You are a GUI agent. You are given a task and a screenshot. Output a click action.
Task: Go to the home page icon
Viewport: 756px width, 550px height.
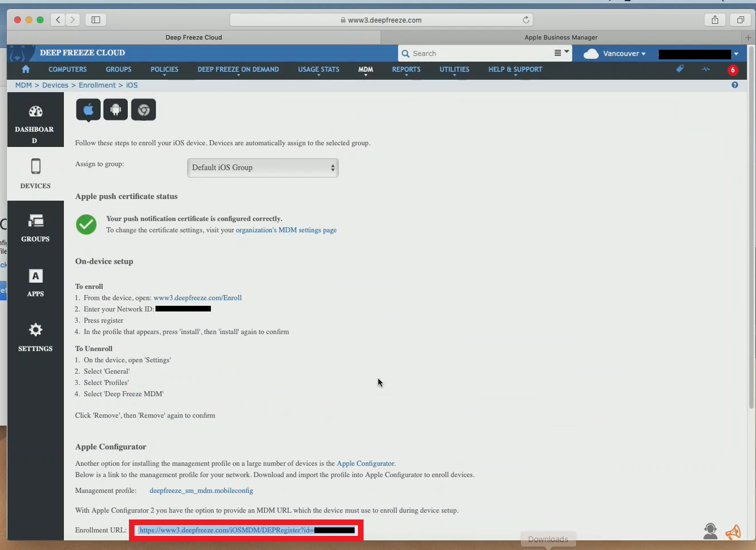point(25,69)
